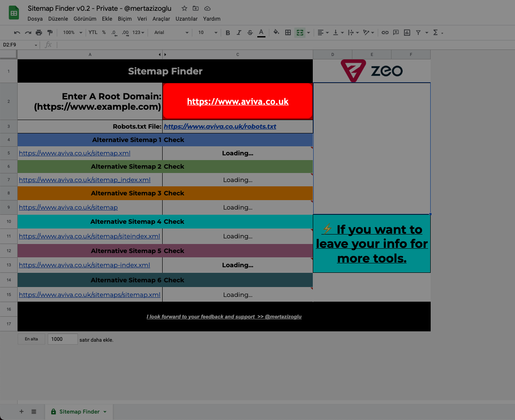This screenshot has width=515, height=420.
Task: Open the sitemap-index.xml link
Action: pyautogui.click(x=84, y=265)
